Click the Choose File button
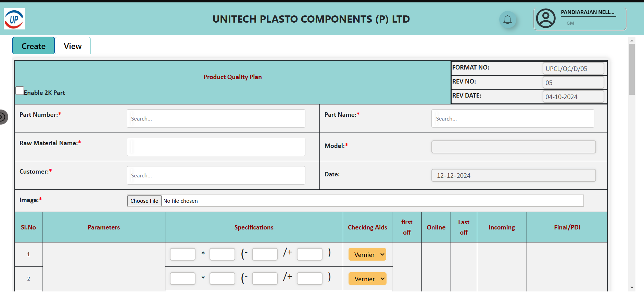This screenshot has height=300, width=644. click(144, 201)
